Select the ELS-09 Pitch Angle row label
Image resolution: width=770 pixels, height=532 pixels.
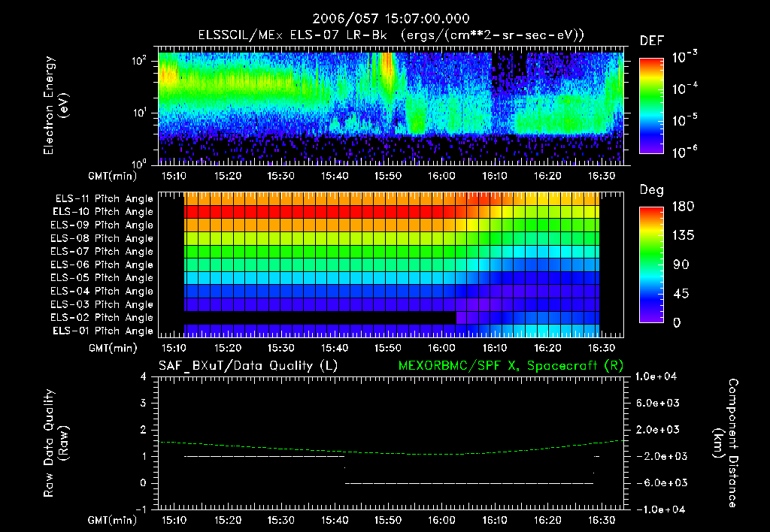(102, 225)
